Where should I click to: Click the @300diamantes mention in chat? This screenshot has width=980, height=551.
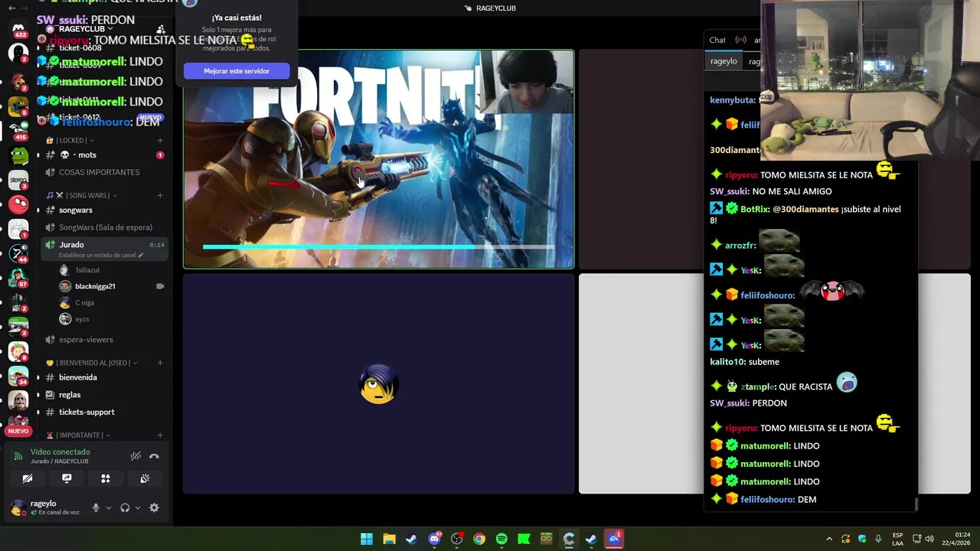click(x=805, y=209)
